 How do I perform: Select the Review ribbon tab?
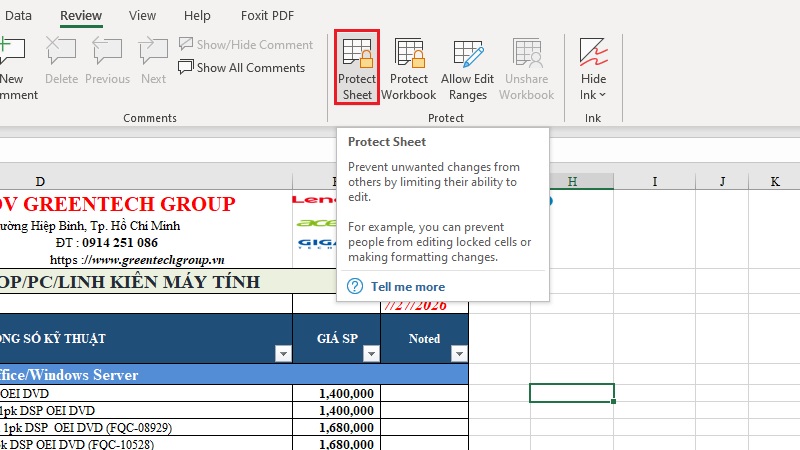click(81, 15)
